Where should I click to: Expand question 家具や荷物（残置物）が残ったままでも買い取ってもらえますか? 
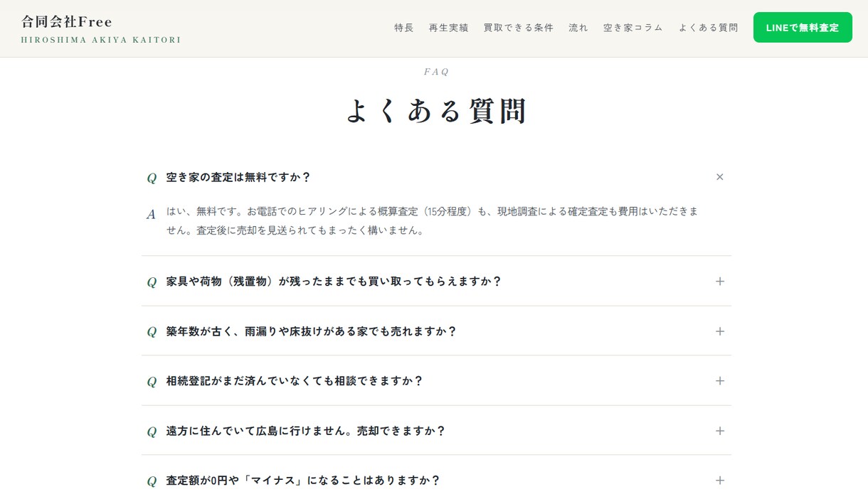click(x=436, y=282)
